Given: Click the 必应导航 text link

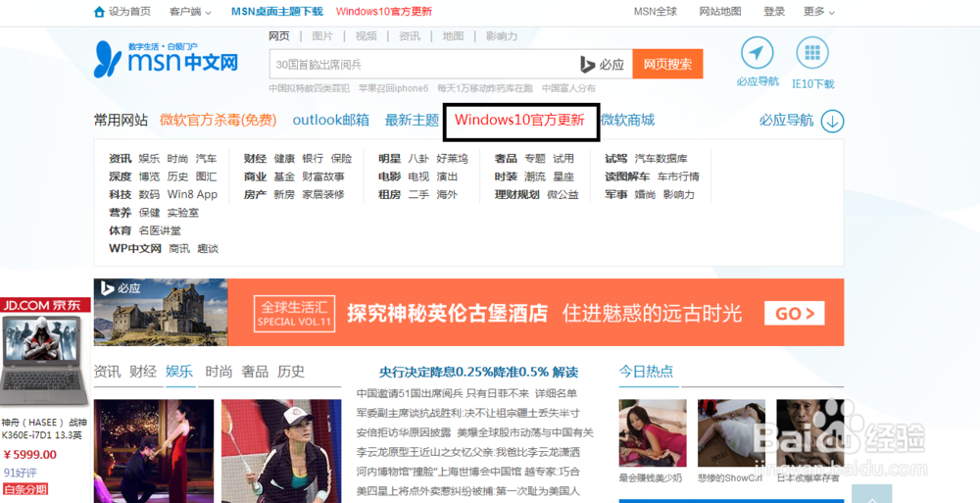Looking at the screenshot, I should [786, 121].
